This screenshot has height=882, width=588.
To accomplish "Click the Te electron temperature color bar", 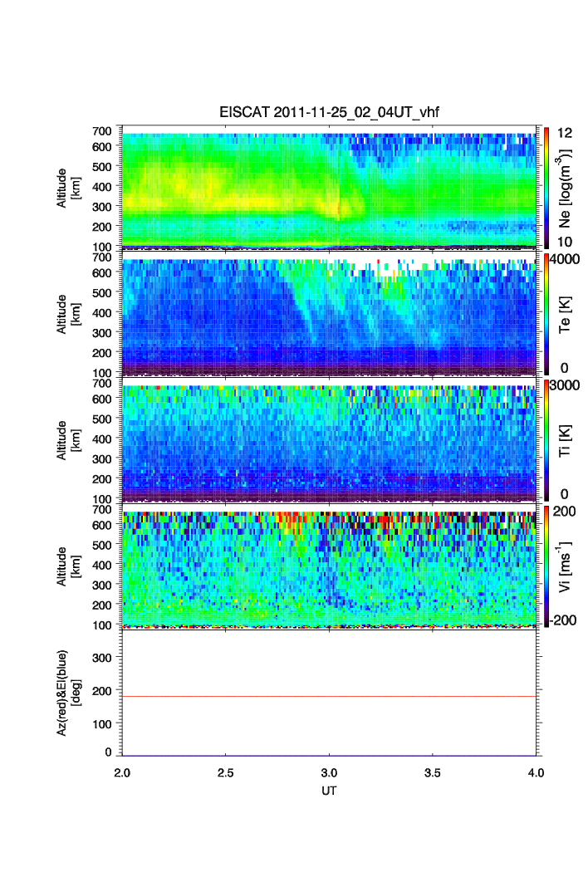I will [x=546, y=314].
